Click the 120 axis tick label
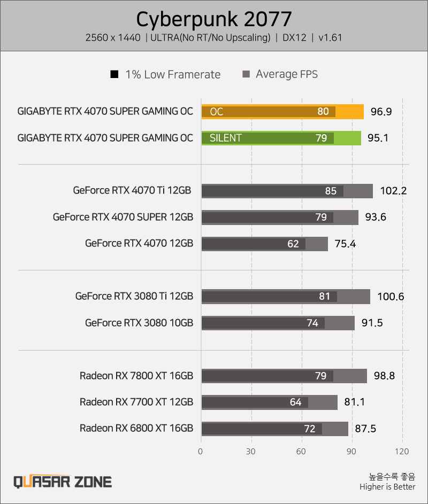The width and height of the screenshot is (428, 504). click(x=402, y=451)
